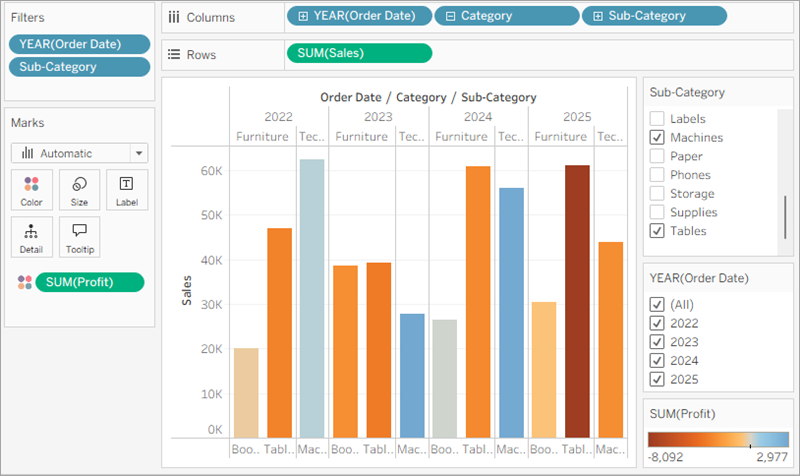Screen dimensions: 800x476
Task: Expand the Sub-Category pill in Columns
Action: pos(598,16)
